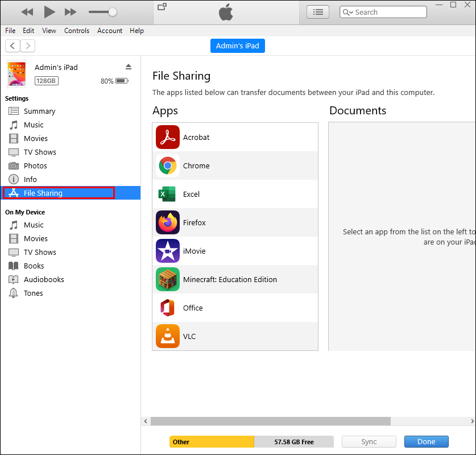Viewport: 476px width, 455px height.
Task: Open the Up Next list button
Action: point(317,12)
